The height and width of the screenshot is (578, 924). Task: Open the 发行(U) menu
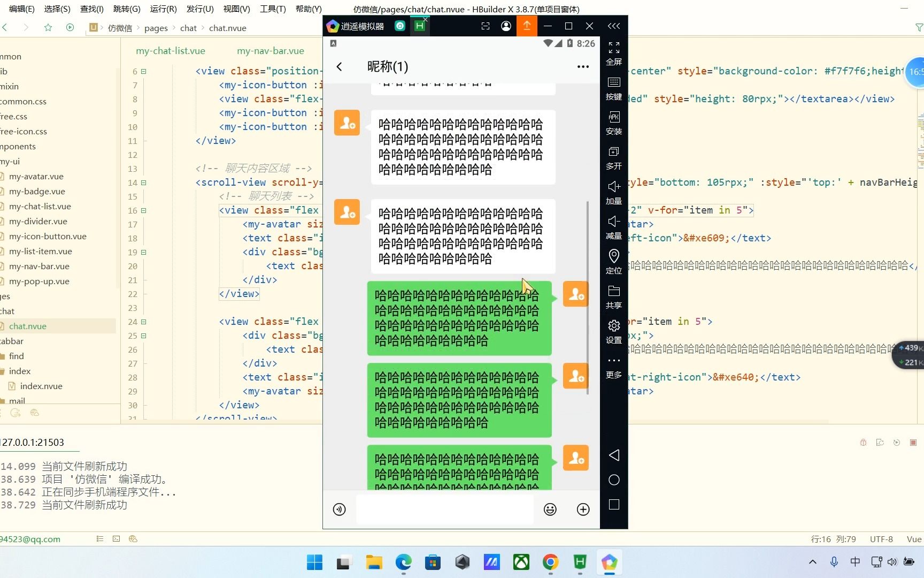200,9
